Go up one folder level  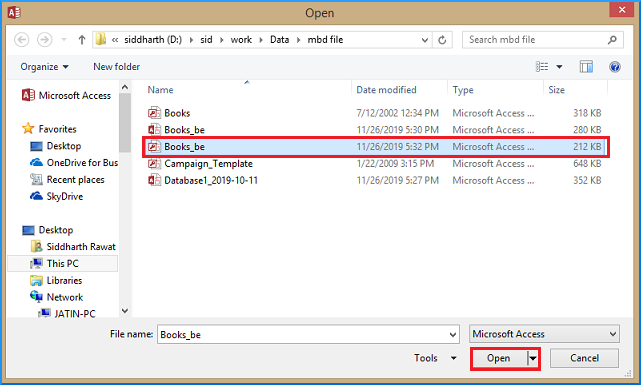[82, 40]
